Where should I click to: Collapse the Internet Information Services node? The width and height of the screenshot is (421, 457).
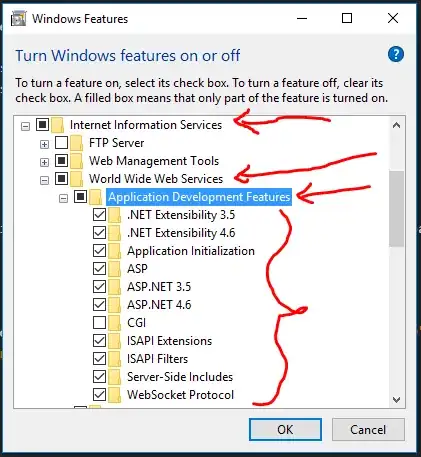pos(25,126)
